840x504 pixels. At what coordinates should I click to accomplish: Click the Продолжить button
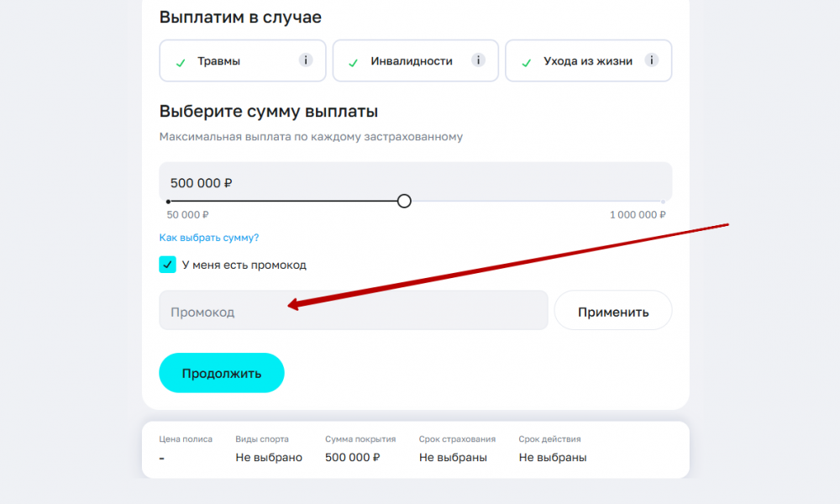(222, 373)
